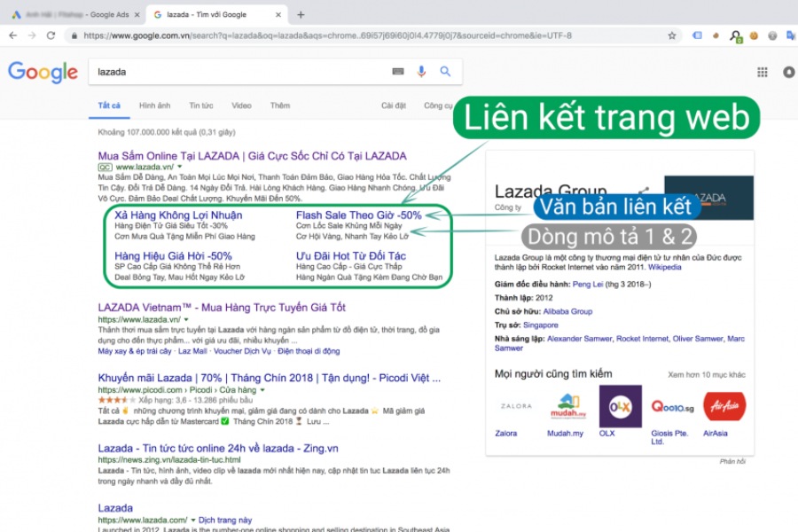Open the OLX logo thumbnail
798x532 pixels.
tap(621, 406)
